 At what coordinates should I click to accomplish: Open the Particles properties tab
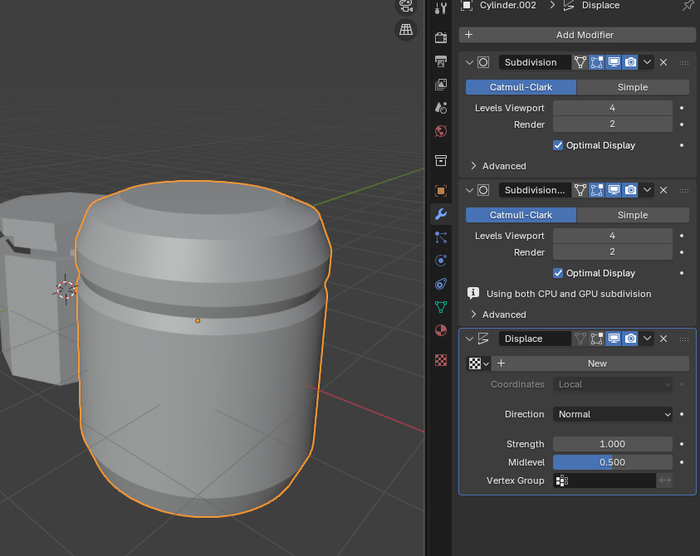(x=441, y=238)
